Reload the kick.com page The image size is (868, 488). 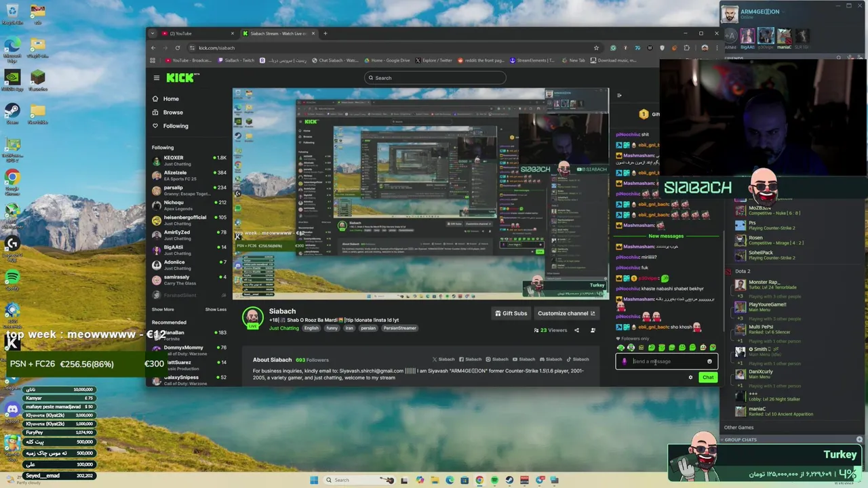178,48
